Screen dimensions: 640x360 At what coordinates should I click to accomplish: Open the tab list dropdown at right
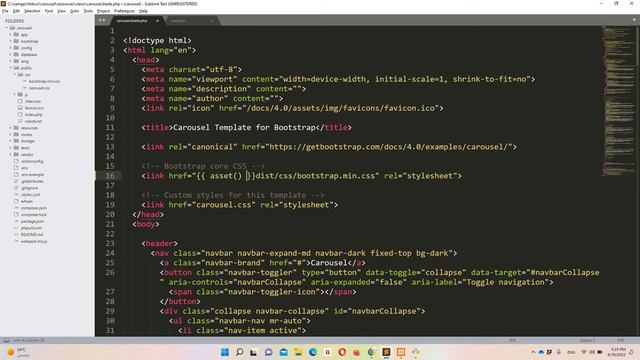click(x=634, y=20)
